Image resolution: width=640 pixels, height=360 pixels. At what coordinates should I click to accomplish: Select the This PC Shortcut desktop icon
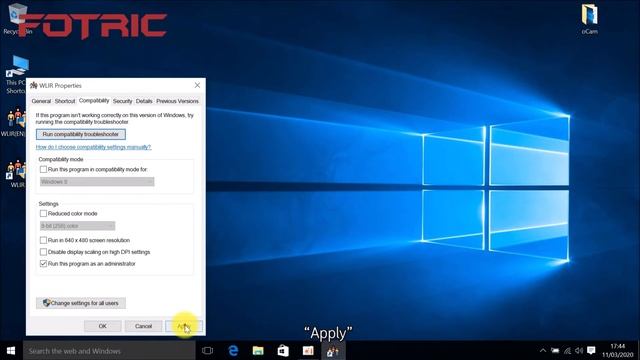pyautogui.click(x=16, y=74)
